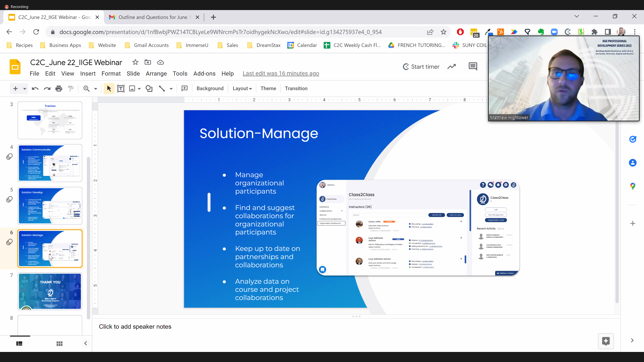
Task: Select the slide 4 Solution-Communicate thumbnail
Action: pyautogui.click(x=50, y=163)
